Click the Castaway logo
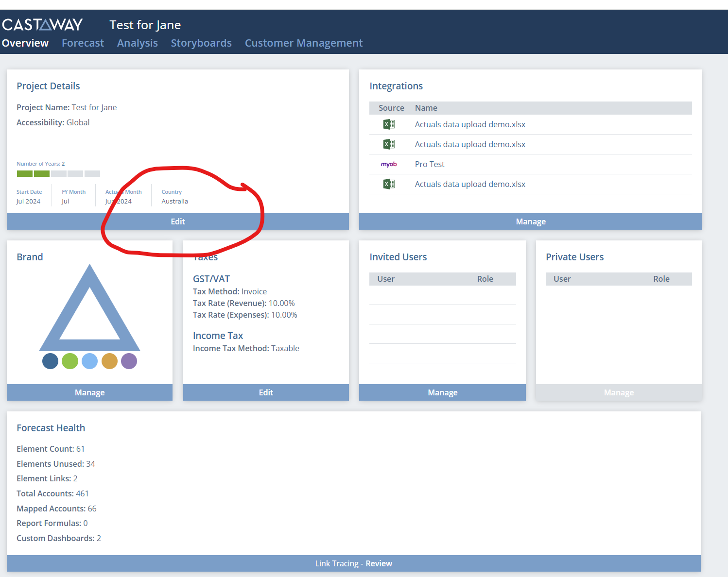Image resolution: width=728 pixels, height=577 pixels. tap(42, 25)
